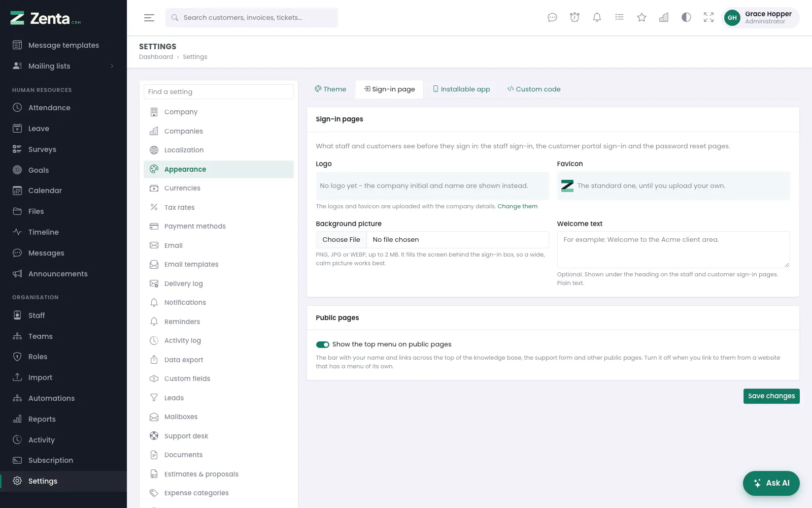
Task: Focus the Find a setting field
Action: click(x=219, y=92)
